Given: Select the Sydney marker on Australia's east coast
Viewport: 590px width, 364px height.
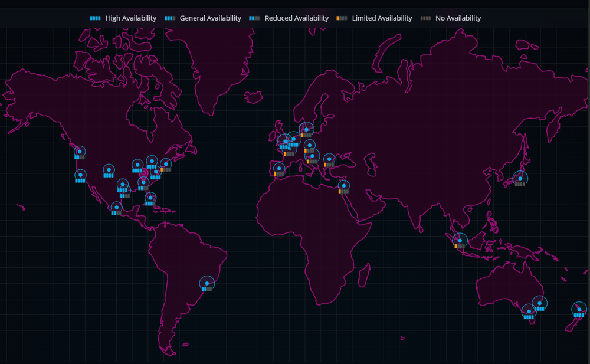Looking at the screenshot, I should (x=539, y=303).
